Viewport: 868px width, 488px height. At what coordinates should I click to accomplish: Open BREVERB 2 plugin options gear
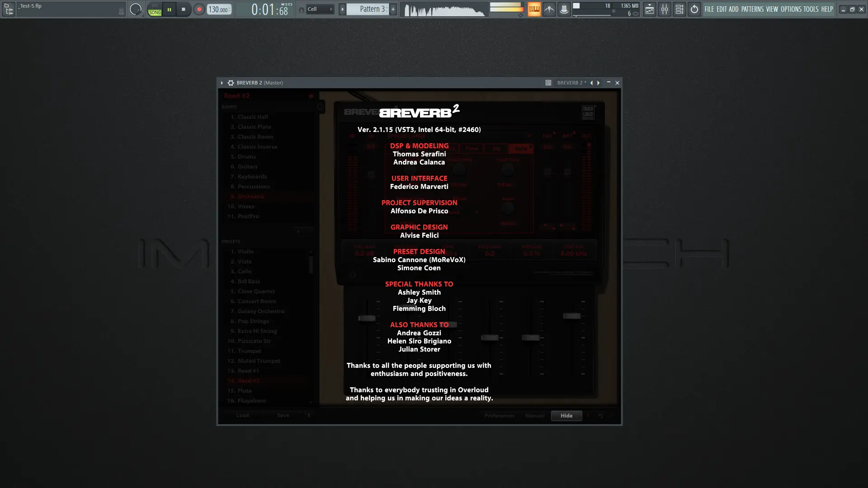click(231, 83)
